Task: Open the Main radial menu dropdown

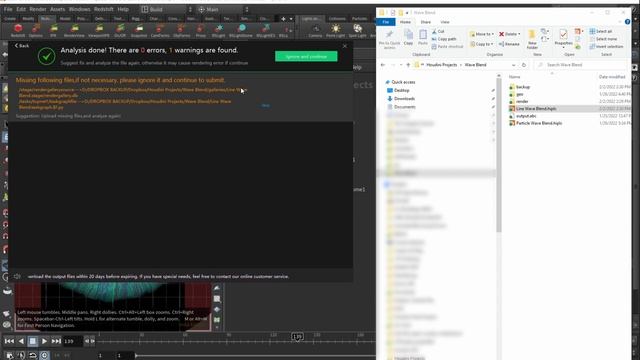Action: click(223, 9)
